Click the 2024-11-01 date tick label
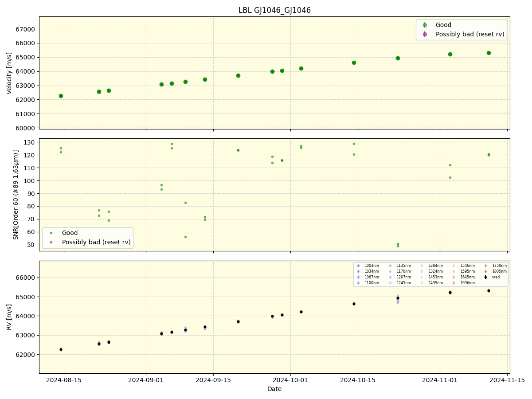The width and height of the screenshot is (532, 399). pyautogui.click(x=440, y=380)
